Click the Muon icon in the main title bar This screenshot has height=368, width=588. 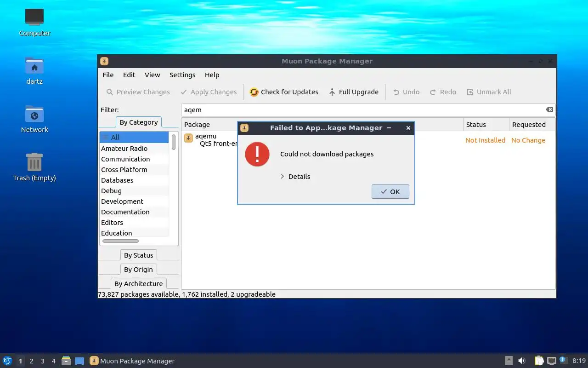pos(104,61)
